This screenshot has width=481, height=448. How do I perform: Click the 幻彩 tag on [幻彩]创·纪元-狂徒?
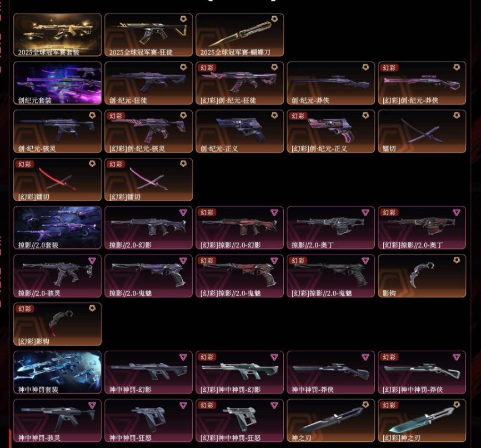207,68
